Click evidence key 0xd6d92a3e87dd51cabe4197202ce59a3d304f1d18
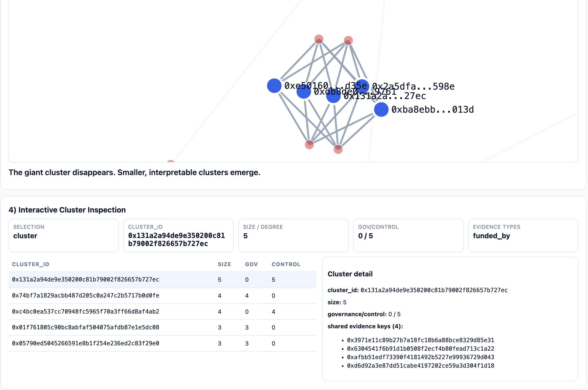Image resolution: width=588 pixels, height=390 pixels. click(420, 366)
